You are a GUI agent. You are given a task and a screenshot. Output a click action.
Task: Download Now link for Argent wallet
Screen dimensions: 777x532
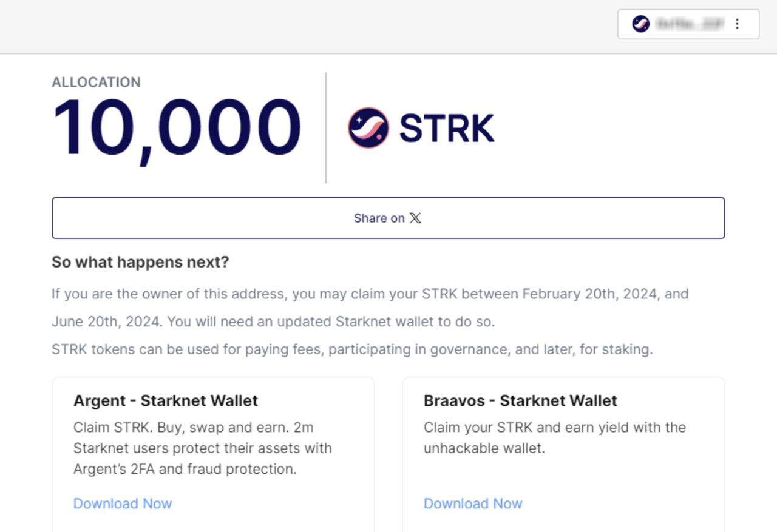(x=123, y=503)
